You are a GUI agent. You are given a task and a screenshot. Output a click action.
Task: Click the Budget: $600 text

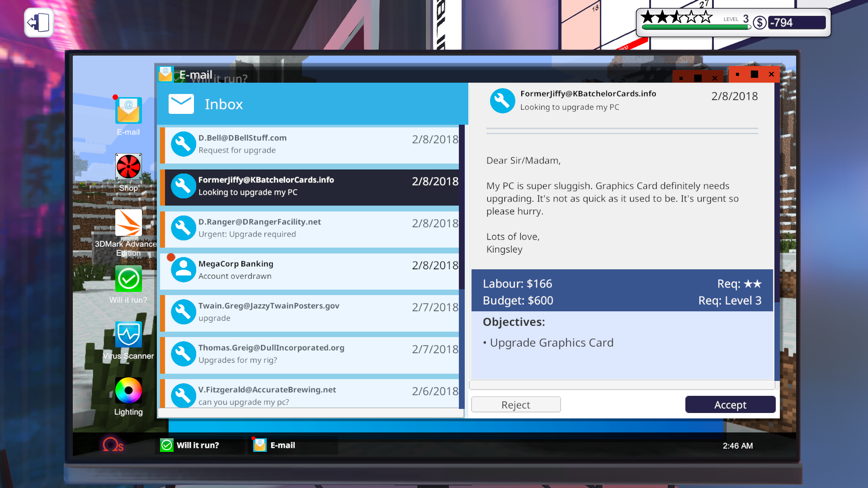518,300
